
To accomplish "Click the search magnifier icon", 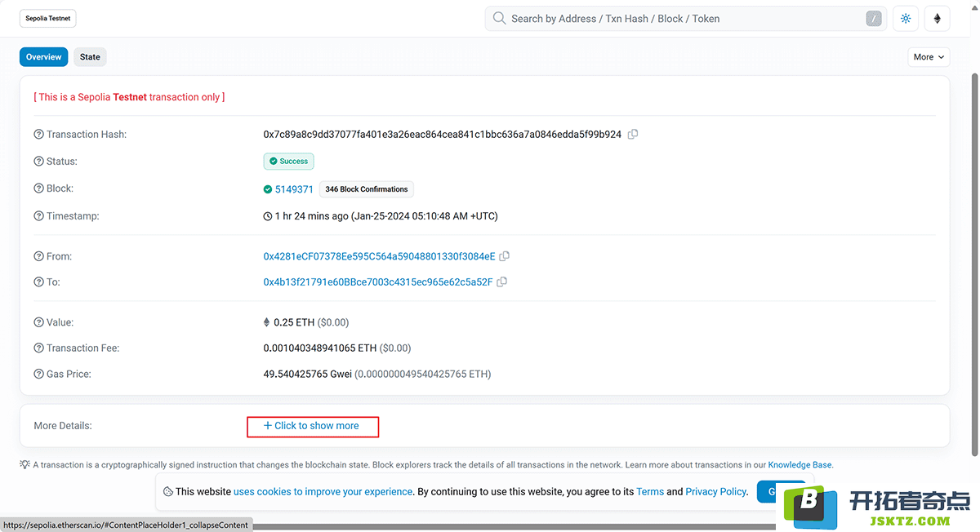I will [x=499, y=19].
